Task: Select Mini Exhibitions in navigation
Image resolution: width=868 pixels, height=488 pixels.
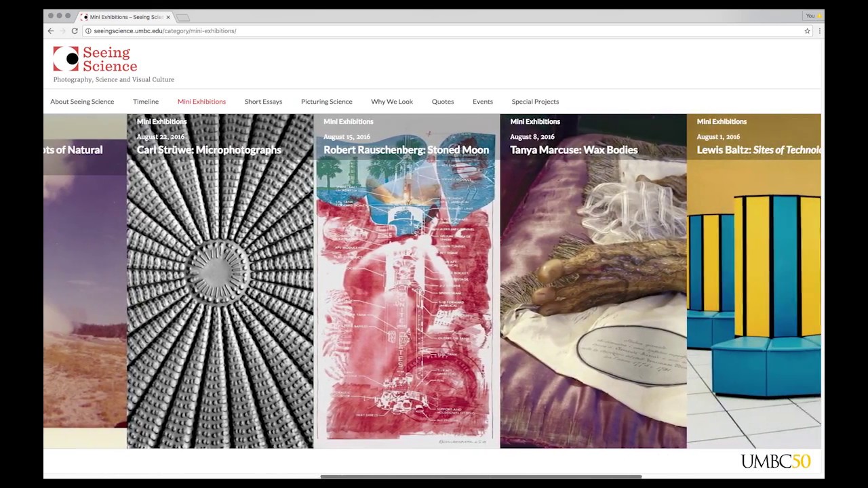Action: [x=201, y=102]
